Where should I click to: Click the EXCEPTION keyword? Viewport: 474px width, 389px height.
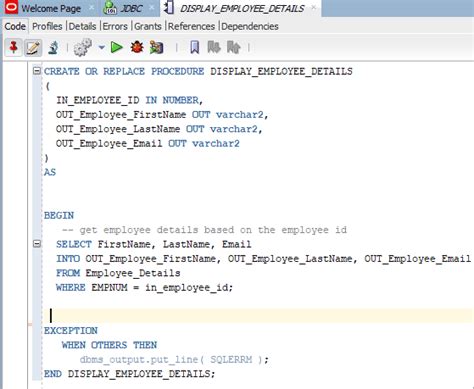[x=71, y=331]
